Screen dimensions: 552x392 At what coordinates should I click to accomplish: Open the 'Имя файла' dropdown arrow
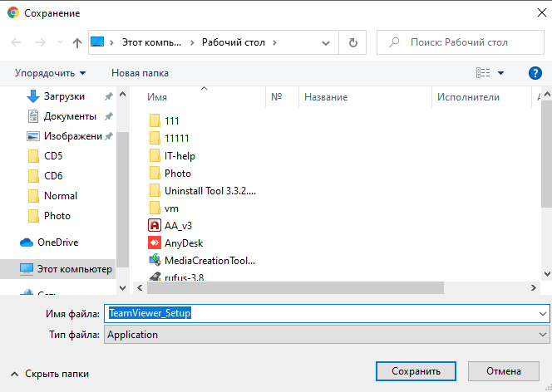pyautogui.click(x=543, y=313)
